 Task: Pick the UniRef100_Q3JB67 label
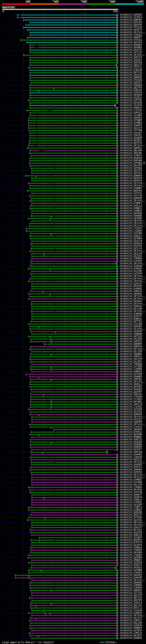click(x=131, y=537)
